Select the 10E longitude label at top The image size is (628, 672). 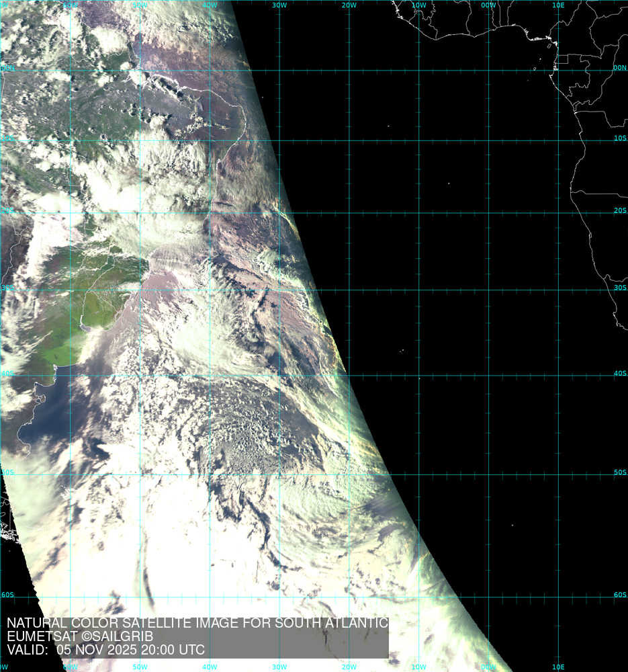(x=558, y=5)
